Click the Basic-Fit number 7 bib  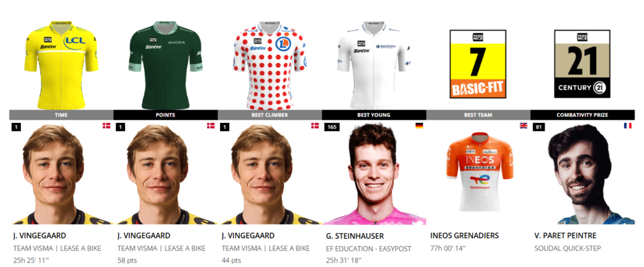(x=478, y=64)
